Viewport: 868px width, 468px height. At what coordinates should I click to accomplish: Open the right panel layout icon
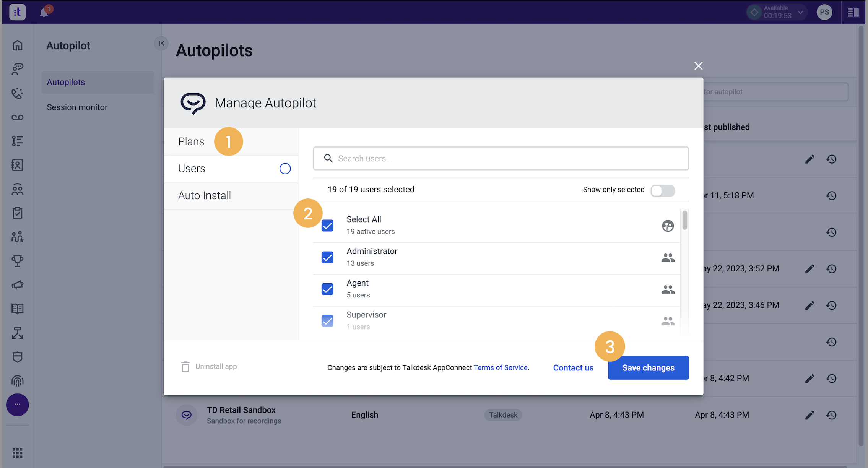pyautogui.click(x=853, y=12)
